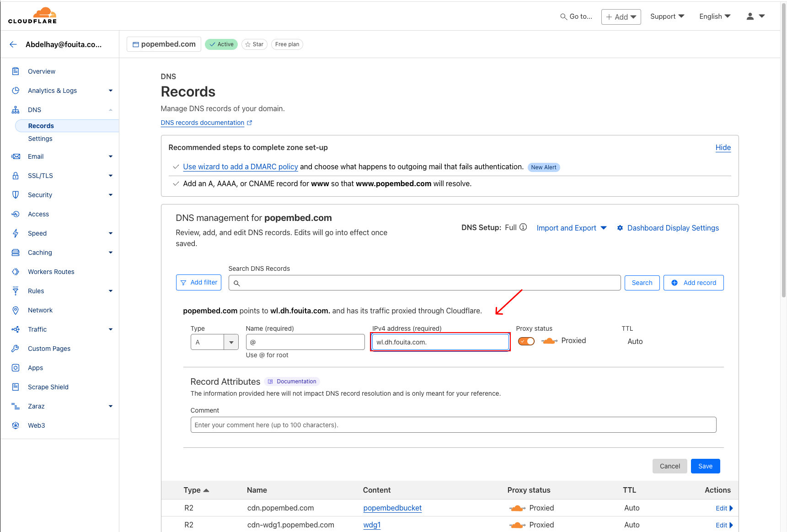Screen dimensions: 787x532
Task: Sort records by Type column header
Action: (196, 490)
